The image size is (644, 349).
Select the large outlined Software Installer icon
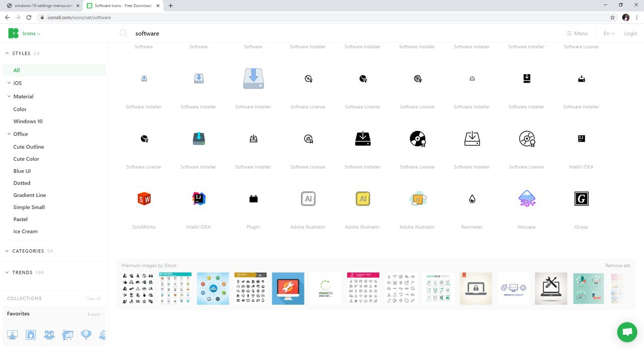click(472, 138)
